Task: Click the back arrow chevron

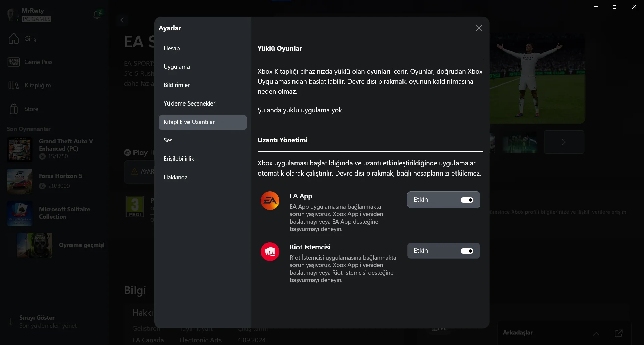Action: pyautogui.click(x=122, y=20)
